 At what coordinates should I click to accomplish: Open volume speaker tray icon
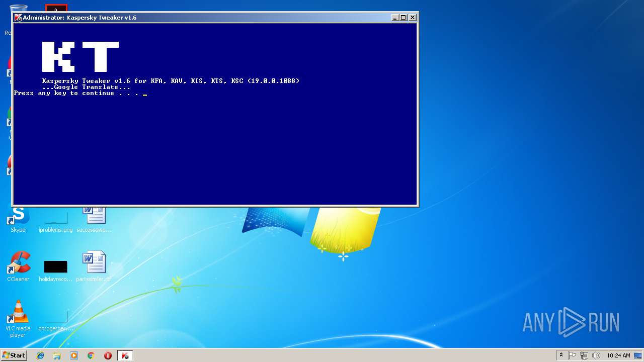coord(596,355)
